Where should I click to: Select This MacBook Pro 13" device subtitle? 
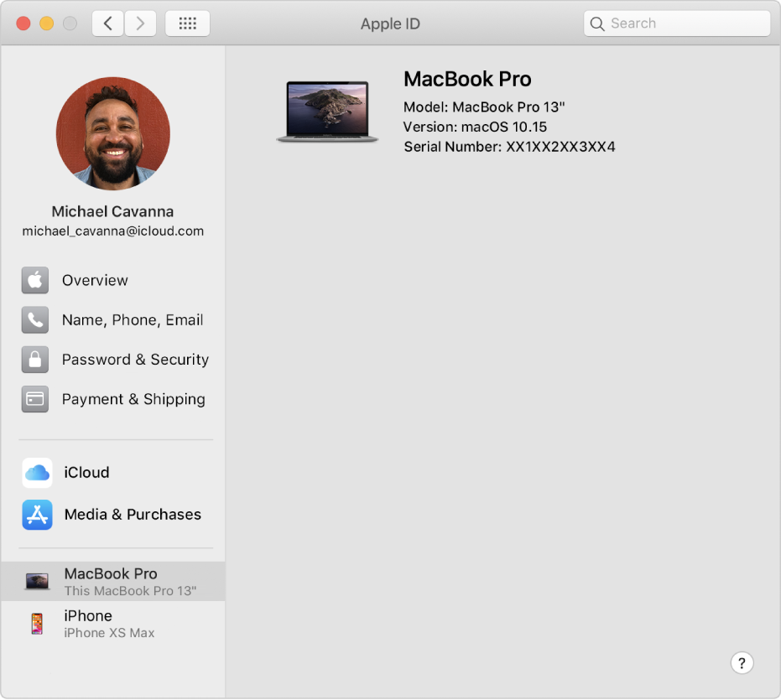[130, 591]
